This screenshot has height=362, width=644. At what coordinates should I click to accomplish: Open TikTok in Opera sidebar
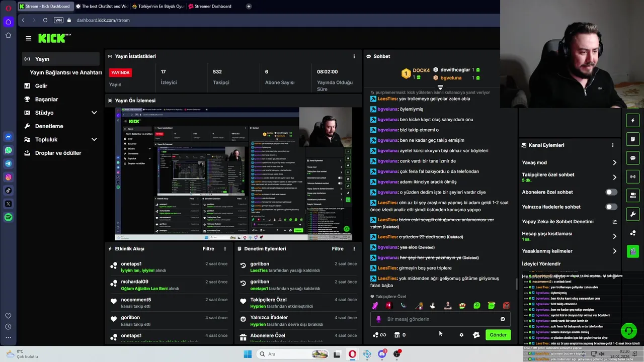click(8, 190)
